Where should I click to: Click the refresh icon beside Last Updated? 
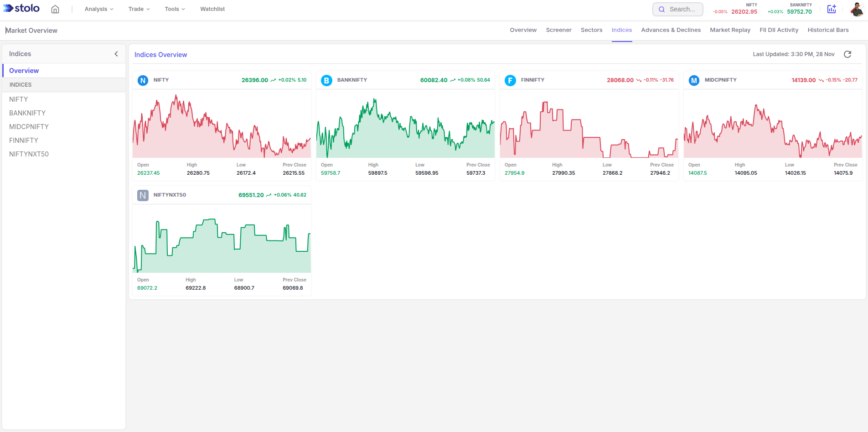[847, 54]
